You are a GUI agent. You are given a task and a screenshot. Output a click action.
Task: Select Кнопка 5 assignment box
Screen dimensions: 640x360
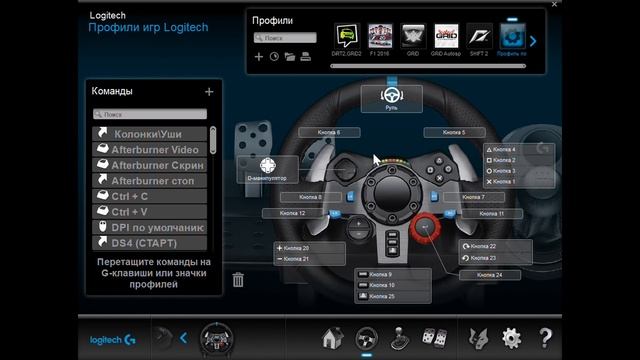point(454,132)
